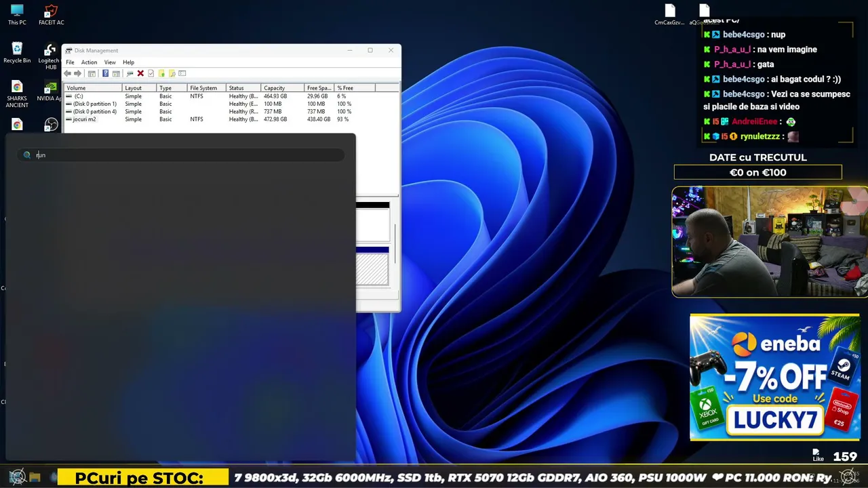868x488 pixels.
Task: Open File menu in Disk Management
Action: point(70,62)
